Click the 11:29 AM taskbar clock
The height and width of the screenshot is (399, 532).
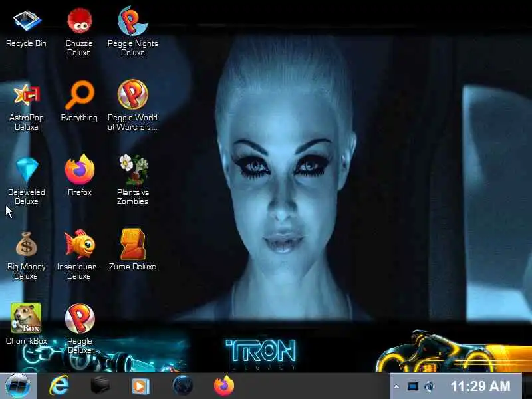point(480,386)
